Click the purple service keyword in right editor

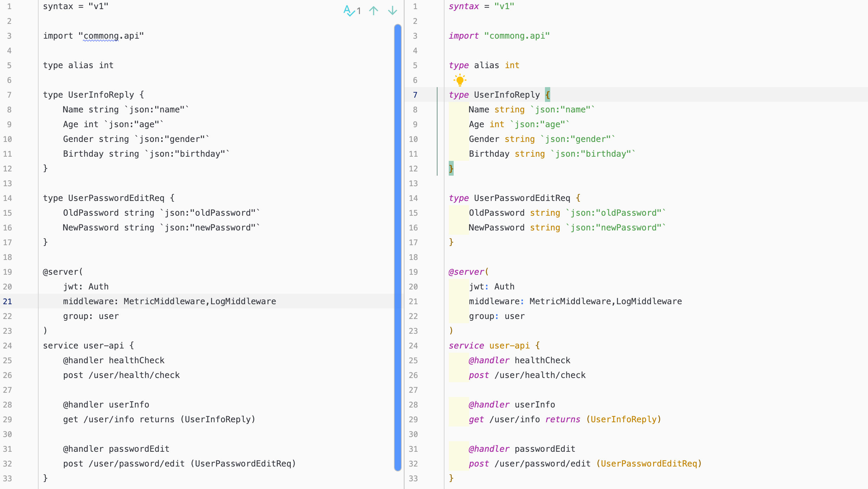point(466,346)
